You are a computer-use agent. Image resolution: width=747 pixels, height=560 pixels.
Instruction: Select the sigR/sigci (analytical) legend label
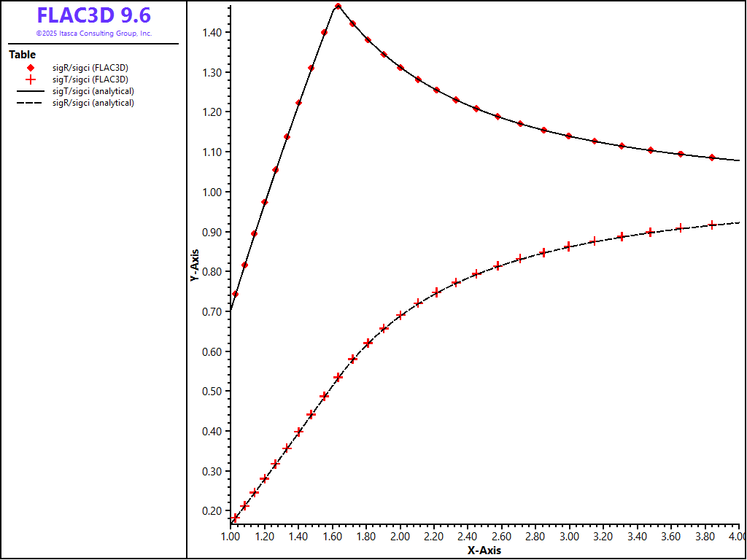click(93, 103)
